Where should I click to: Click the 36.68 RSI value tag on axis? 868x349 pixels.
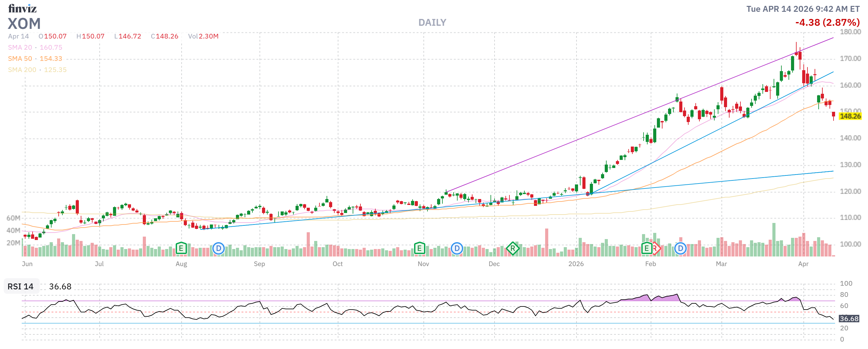[x=849, y=319]
